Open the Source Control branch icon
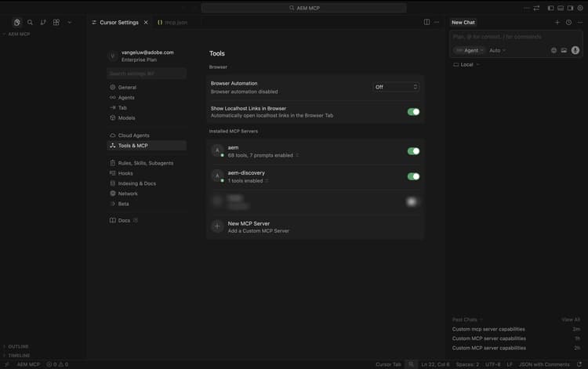Screen dimensions: 588x369 pyautogui.click(x=43, y=23)
